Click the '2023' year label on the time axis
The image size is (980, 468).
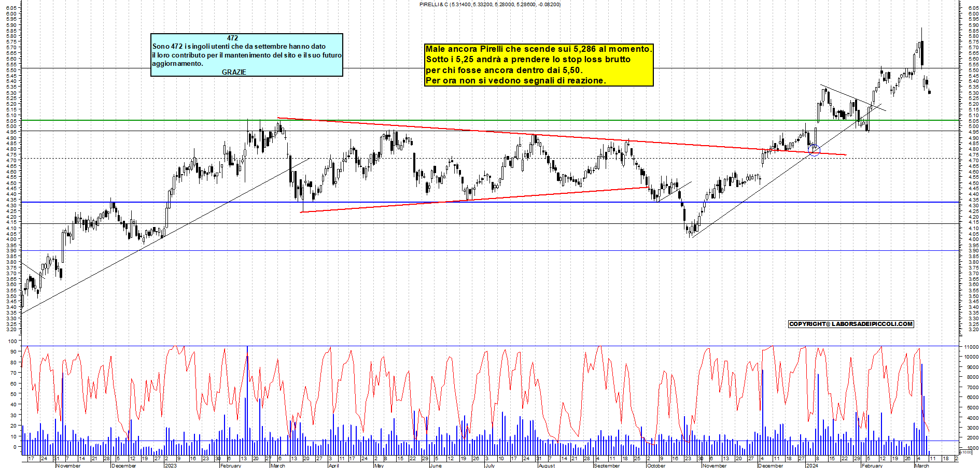170,465
